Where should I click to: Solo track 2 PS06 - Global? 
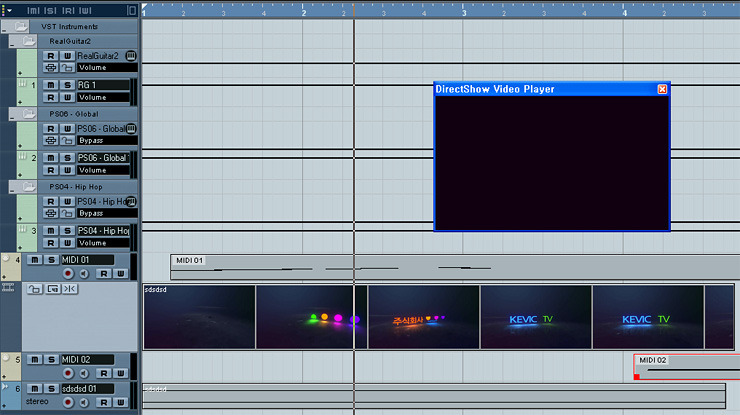pos(67,158)
